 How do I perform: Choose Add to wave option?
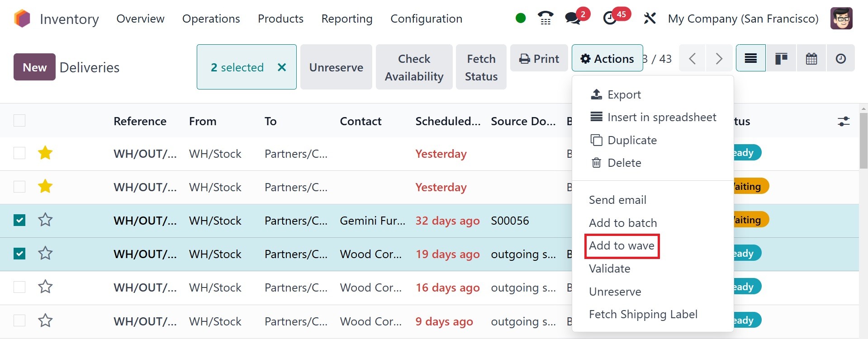point(621,246)
